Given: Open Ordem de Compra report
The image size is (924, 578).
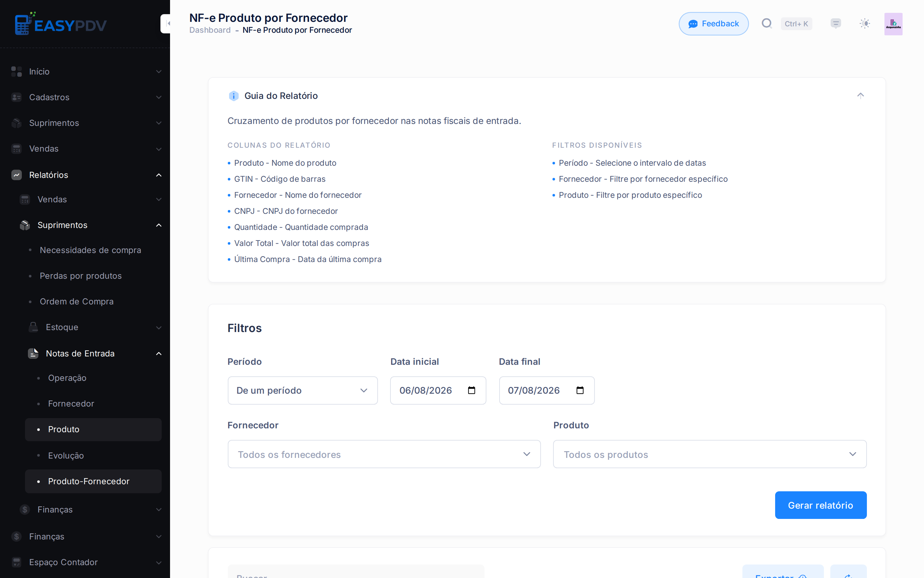Looking at the screenshot, I should pyautogui.click(x=77, y=302).
